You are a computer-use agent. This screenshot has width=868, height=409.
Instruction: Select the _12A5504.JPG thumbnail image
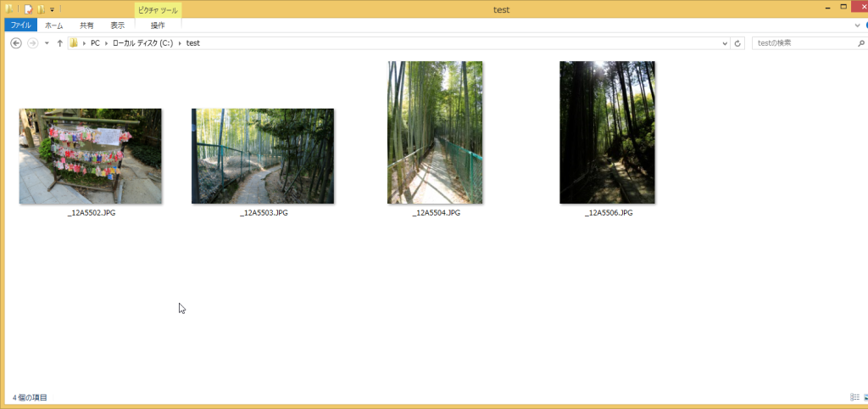(x=435, y=132)
